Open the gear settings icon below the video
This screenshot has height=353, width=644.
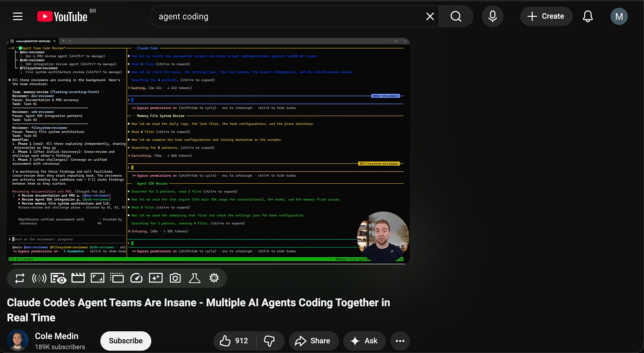click(x=214, y=278)
